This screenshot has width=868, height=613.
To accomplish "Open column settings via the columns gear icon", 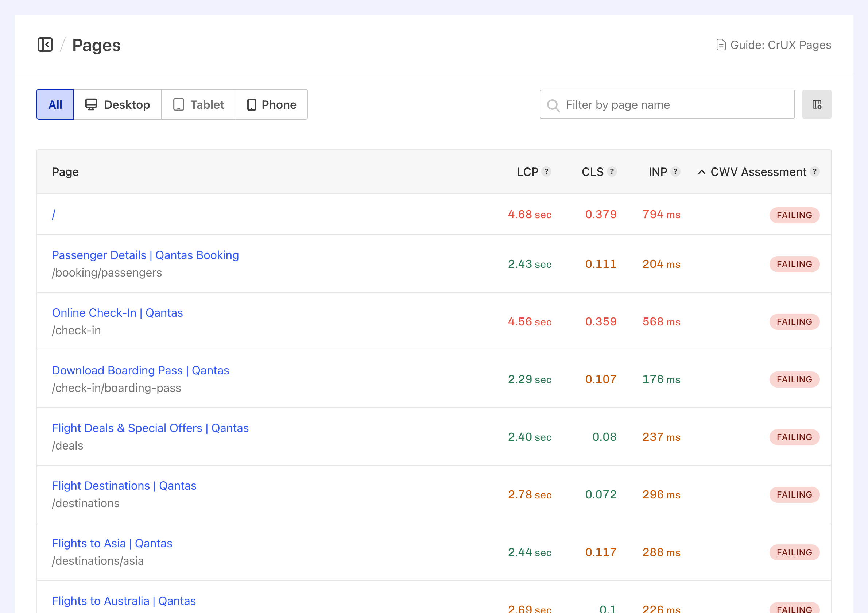I will tap(817, 104).
